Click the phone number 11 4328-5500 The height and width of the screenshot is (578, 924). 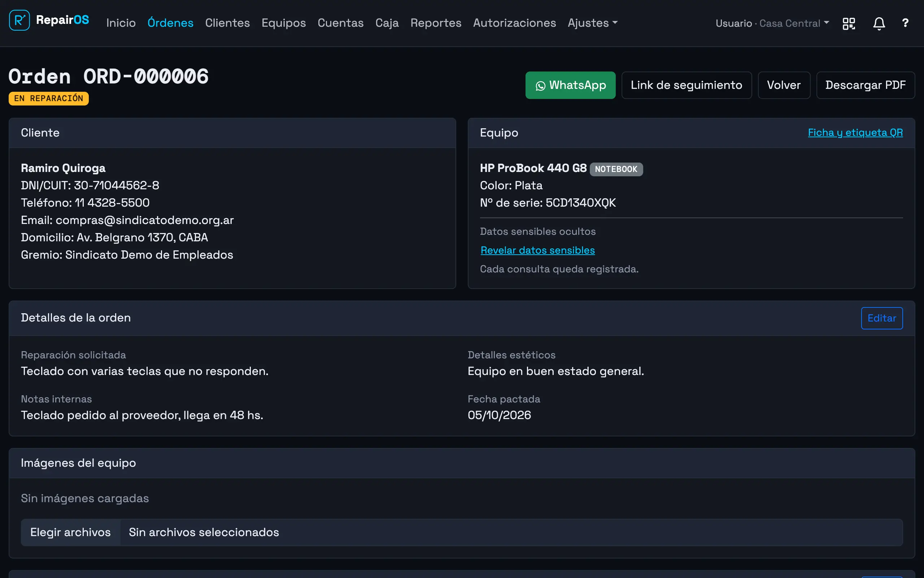coord(112,203)
